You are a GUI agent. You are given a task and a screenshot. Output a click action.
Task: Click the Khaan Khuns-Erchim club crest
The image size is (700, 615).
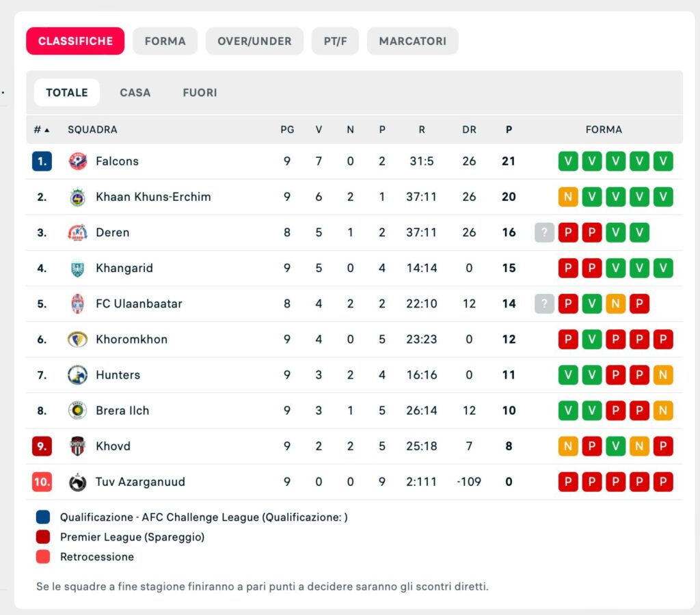point(78,197)
